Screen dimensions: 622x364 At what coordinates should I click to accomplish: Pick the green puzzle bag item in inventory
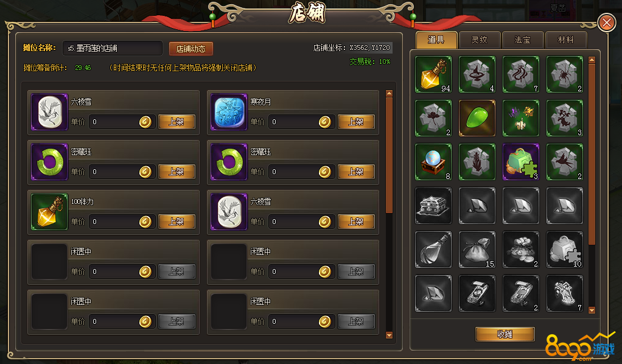tap(521, 162)
